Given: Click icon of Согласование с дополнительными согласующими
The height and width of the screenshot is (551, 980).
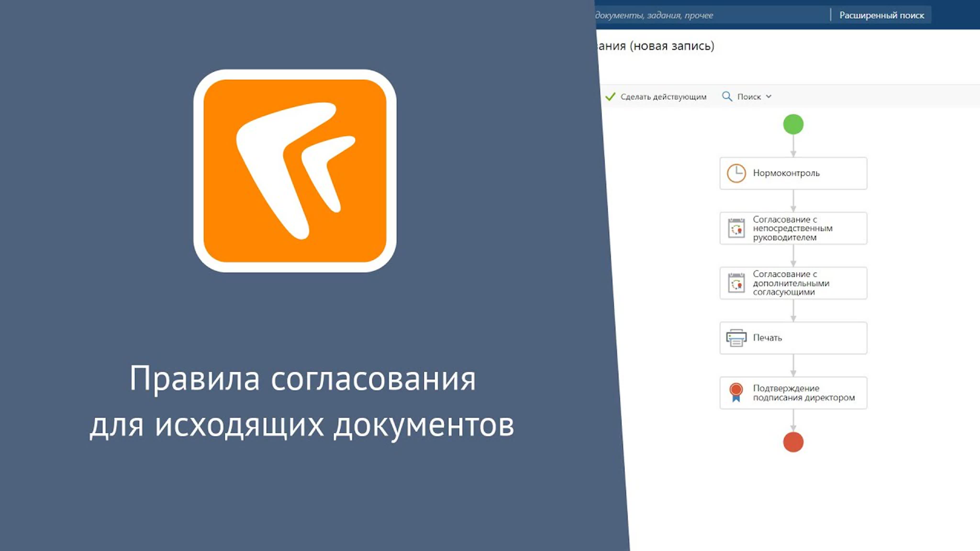Looking at the screenshot, I should click(736, 283).
